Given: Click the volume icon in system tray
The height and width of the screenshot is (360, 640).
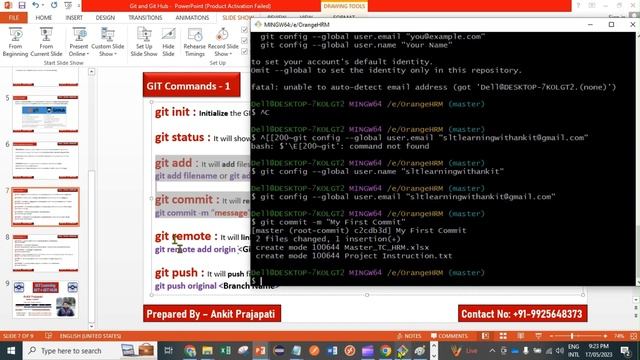Looking at the screenshot, I should [560, 351].
